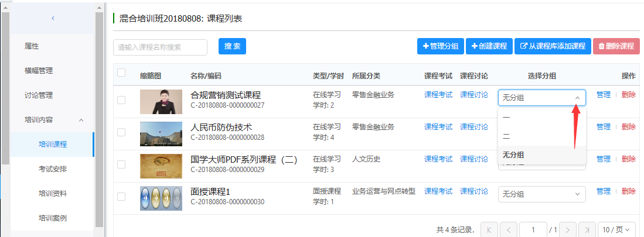Click 从课程库添加课程 button
Image resolution: width=644 pixels, height=237 pixels.
[553, 46]
